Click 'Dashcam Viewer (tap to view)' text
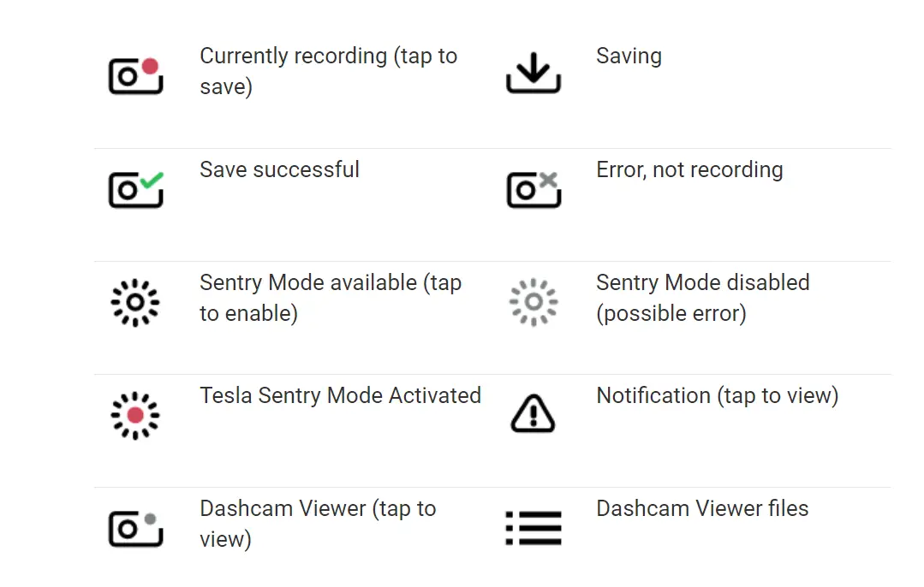The height and width of the screenshot is (587, 924). [318, 524]
